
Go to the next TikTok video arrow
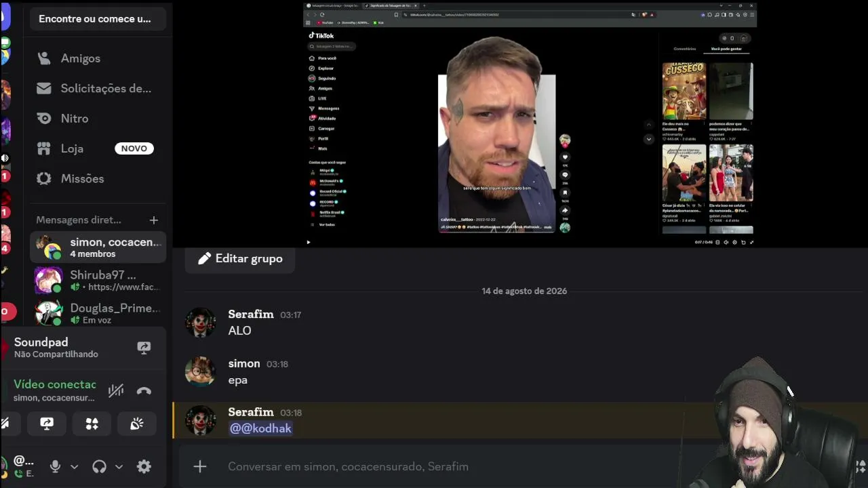(649, 140)
